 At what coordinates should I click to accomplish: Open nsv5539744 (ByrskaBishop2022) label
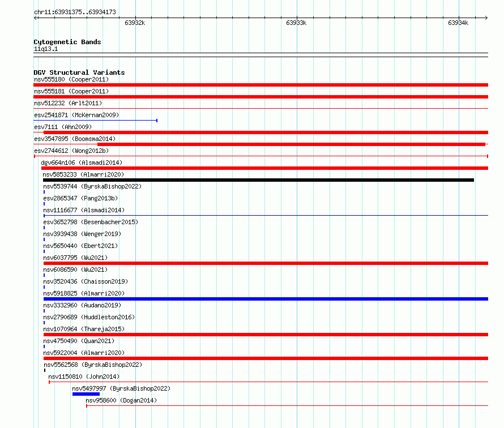[x=92, y=186]
